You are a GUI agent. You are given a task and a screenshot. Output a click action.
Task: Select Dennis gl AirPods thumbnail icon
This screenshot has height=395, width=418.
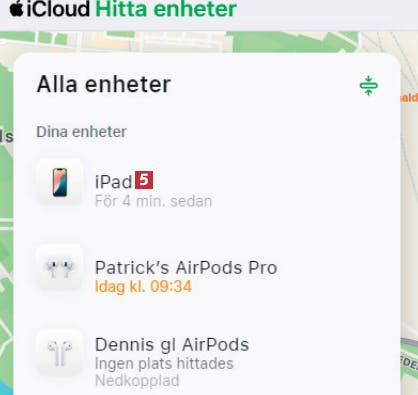60,353
